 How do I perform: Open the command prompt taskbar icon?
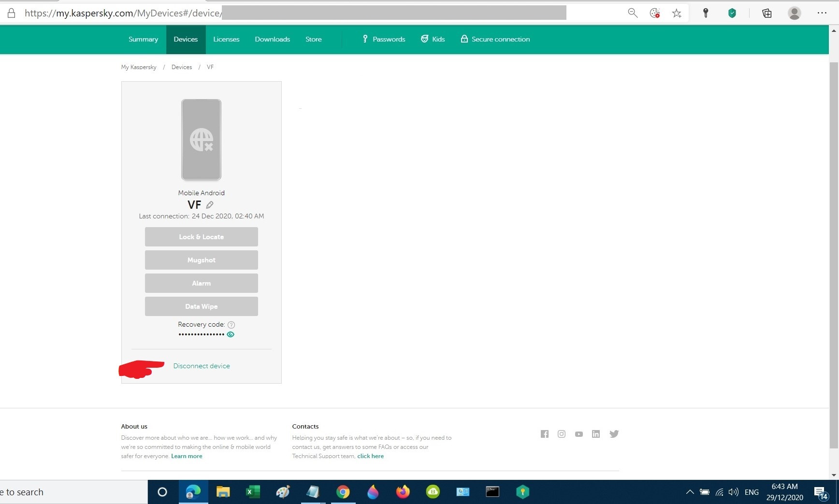[x=492, y=492]
